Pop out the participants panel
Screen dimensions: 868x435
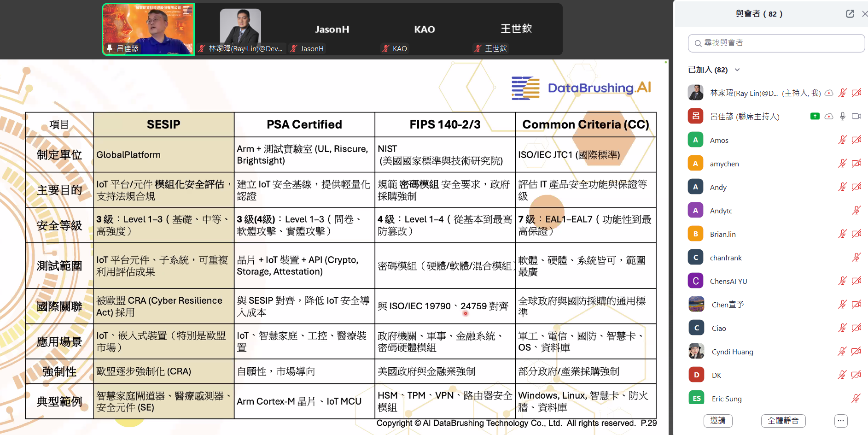850,14
